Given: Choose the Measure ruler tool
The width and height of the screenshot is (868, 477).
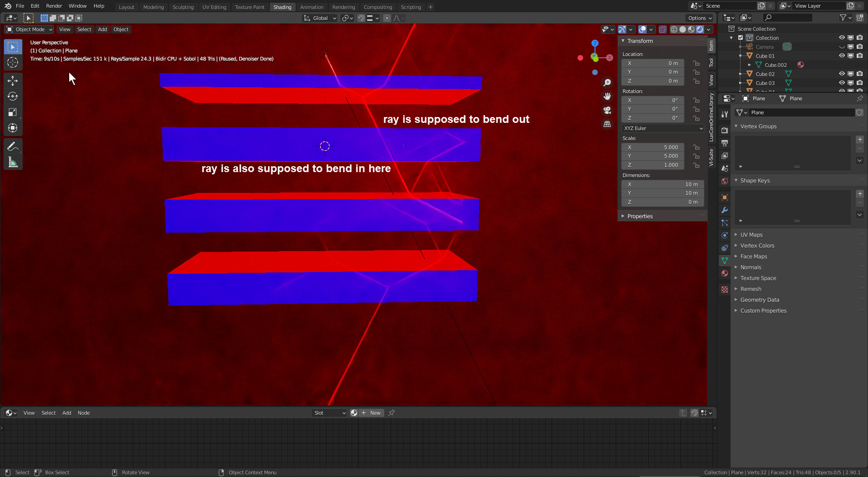Looking at the screenshot, I should click(x=13, y=162).
